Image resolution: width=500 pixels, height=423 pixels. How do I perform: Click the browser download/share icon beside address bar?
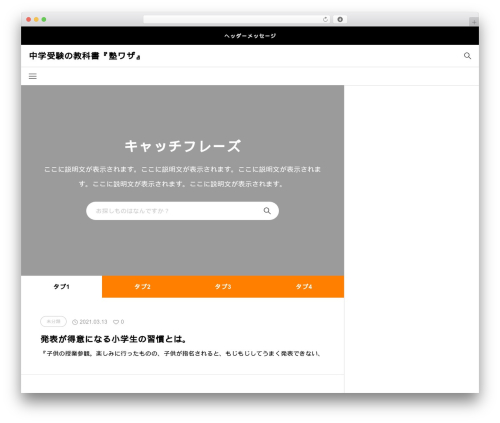340,19
